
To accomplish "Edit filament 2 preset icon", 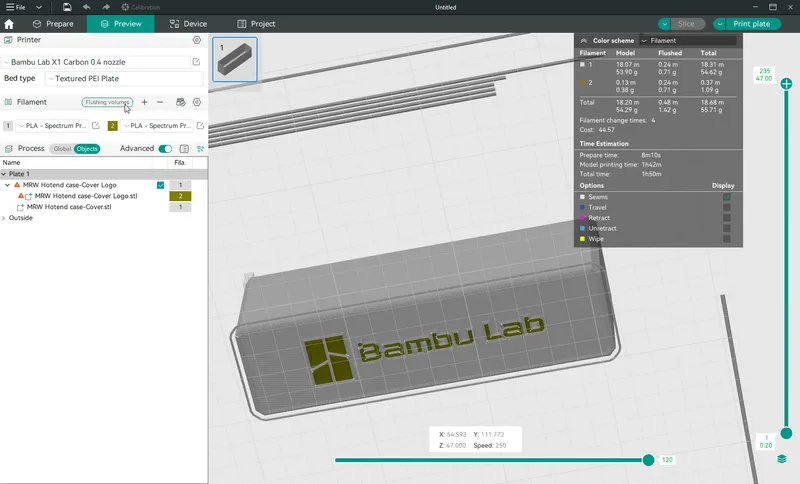I will (x=201, y=125).
